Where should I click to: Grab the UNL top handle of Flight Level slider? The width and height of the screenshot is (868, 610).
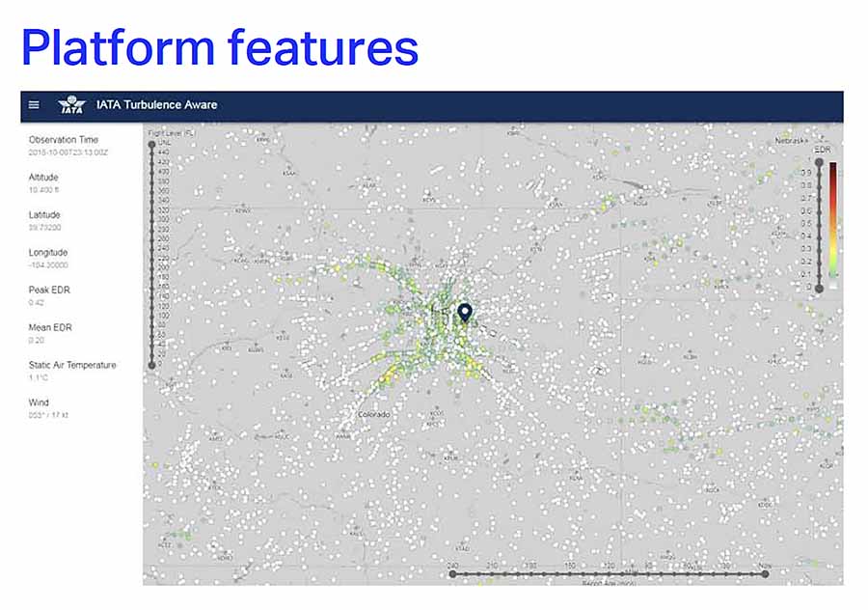click(151, 144)
